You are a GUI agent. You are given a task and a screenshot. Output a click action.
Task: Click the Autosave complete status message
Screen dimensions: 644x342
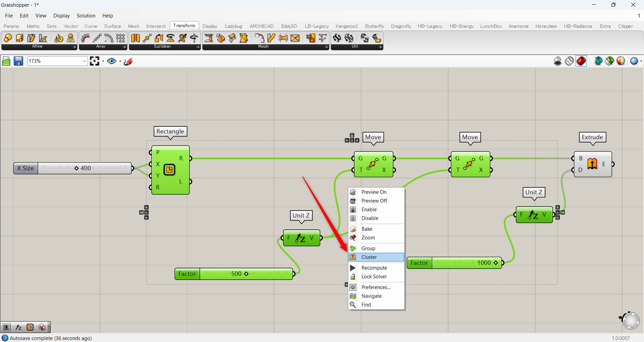[51, 338]
